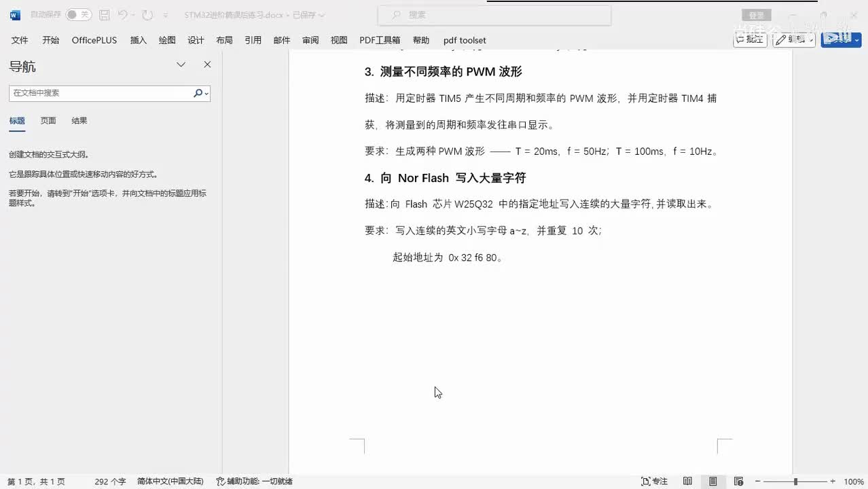The width and height of the screenshot is (868, 489).
Task: Click language indicator 简体中文(中国大陆)
Action: pyautogui.click(x=170, y=482)
